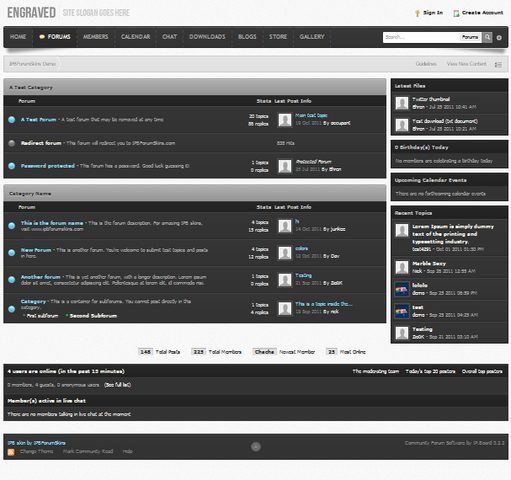Image resolution: width=511 pixels, height=480 pixels.
Task: Click Today's top 20 posters link
Action: point(430,371)
